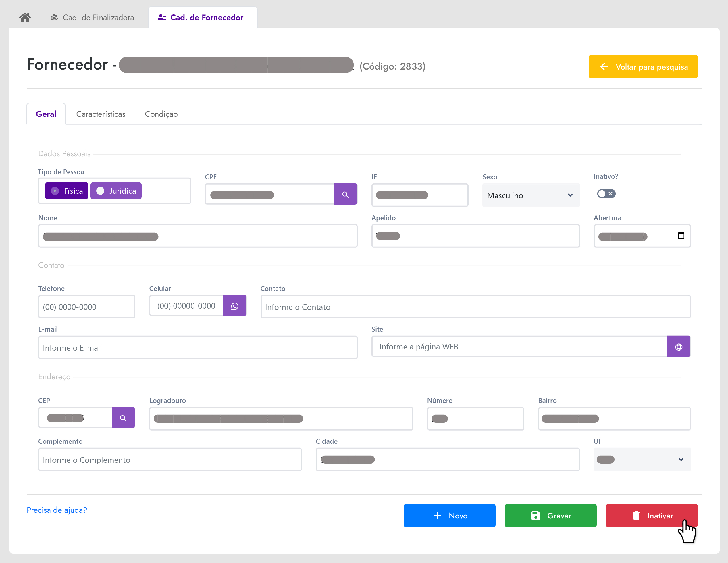
Task: Click the WhatsApp icon beside Celular
Action: click(235, 306)
